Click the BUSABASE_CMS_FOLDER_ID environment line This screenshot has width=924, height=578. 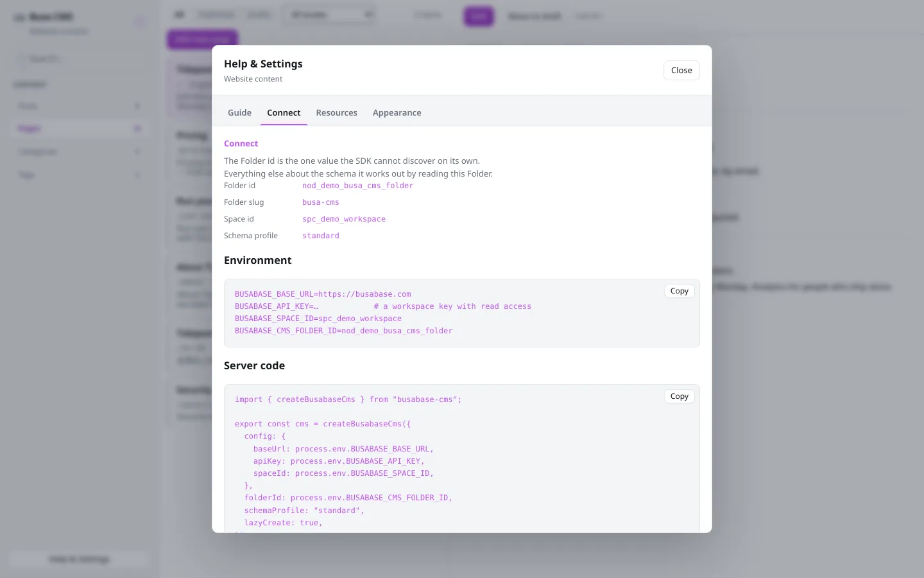click(x=343, y=331)
